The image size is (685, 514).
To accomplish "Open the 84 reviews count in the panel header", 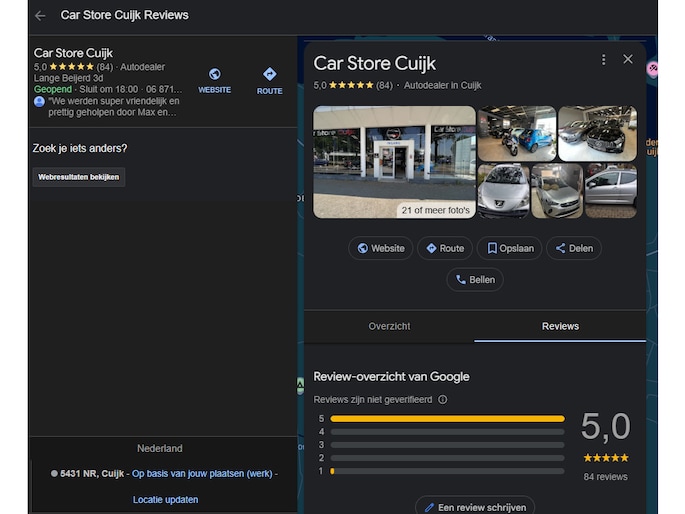I will (384, 86).
